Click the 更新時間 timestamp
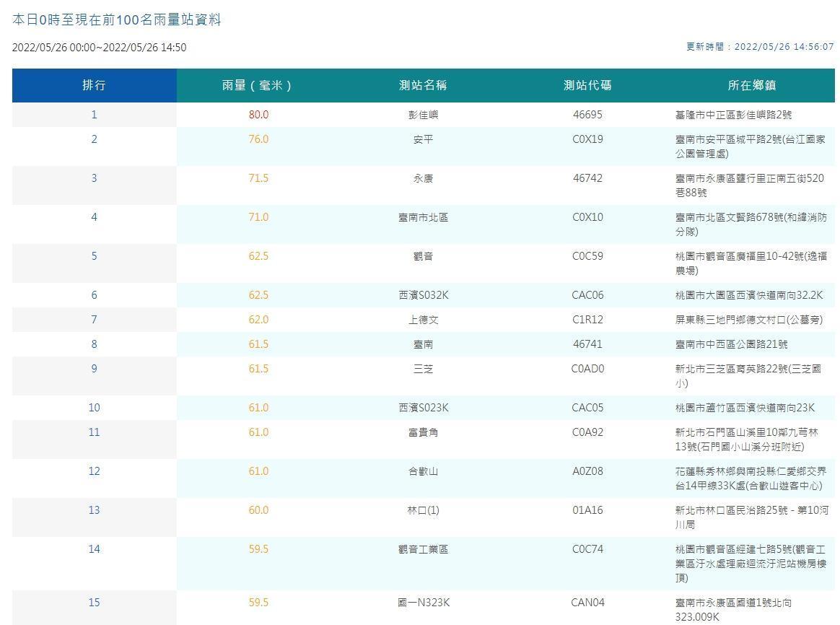This screenshot has width=840, height=625. tap(760, 47)
